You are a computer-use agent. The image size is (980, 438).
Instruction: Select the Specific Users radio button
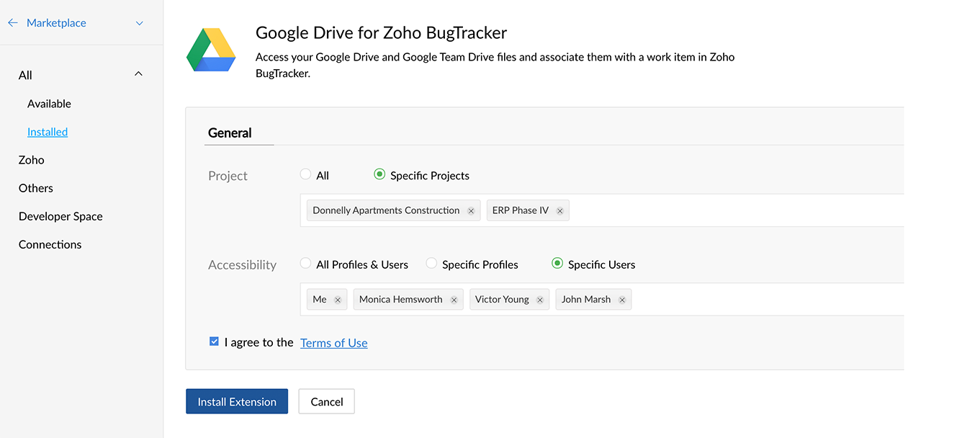pos(557,264)
